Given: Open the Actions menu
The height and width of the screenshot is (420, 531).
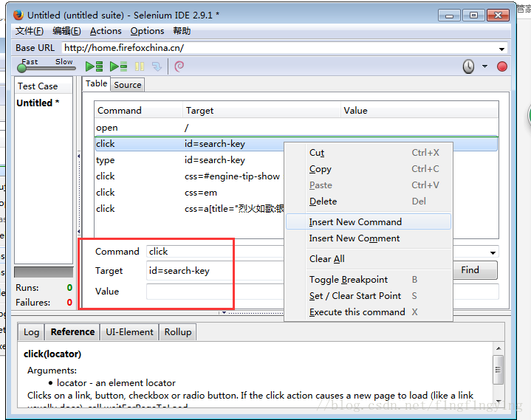Looking at the screenshot, I should click(106, 31).
